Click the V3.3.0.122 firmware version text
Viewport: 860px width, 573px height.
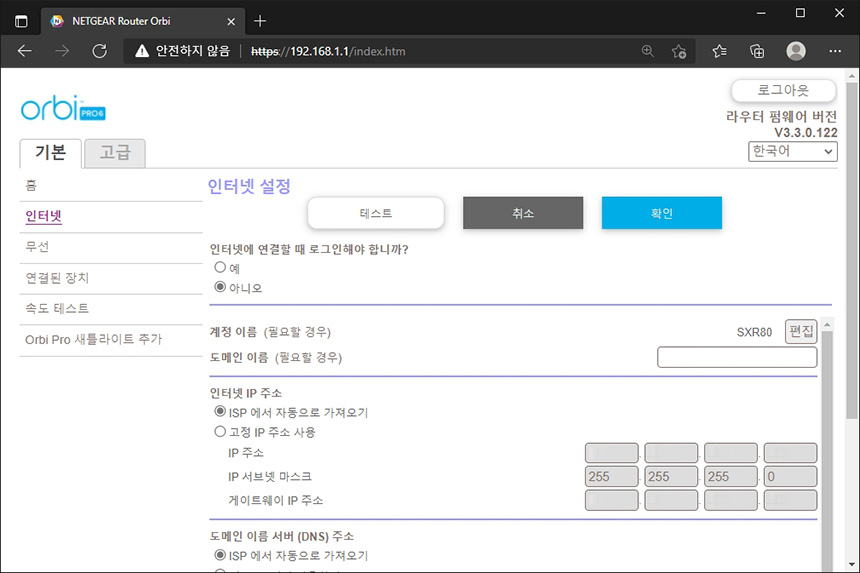pyautogui.click(x=806, y=133)
